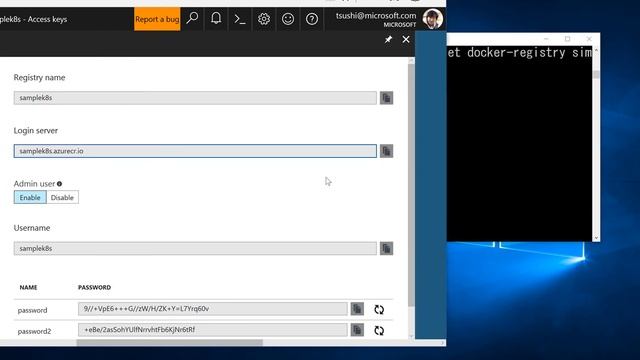Screen dimensions: 640x360
Task: Copy the Username value
Action: [x=387, y=248]
